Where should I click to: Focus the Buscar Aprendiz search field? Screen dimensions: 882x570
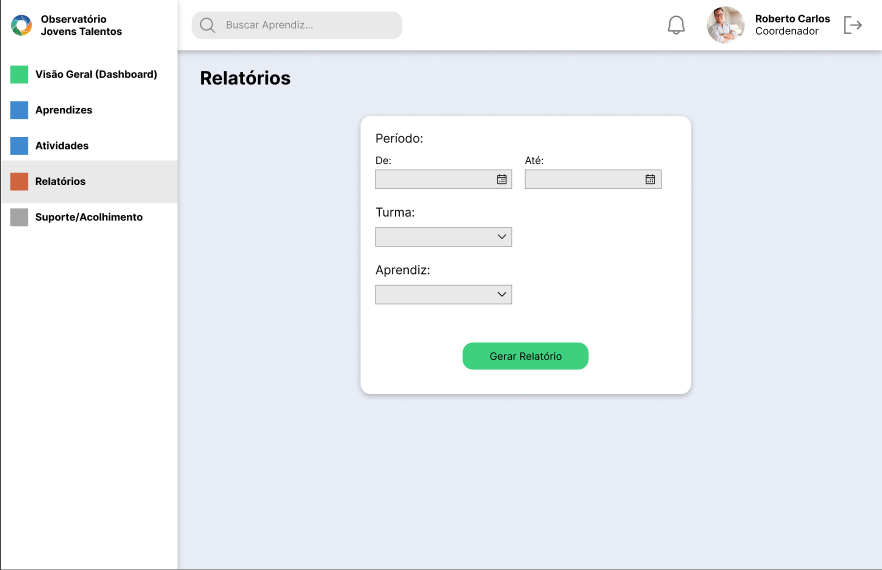coord(297,25)
